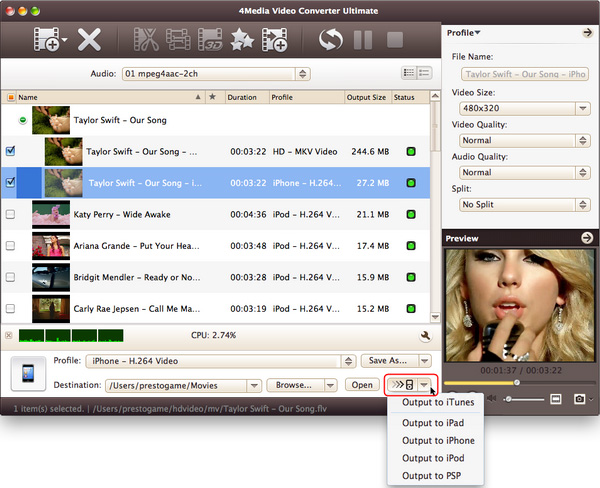Open settings with the wrench icon
Viewport: 600px width, 488px height.
click(x=425, y=337)
